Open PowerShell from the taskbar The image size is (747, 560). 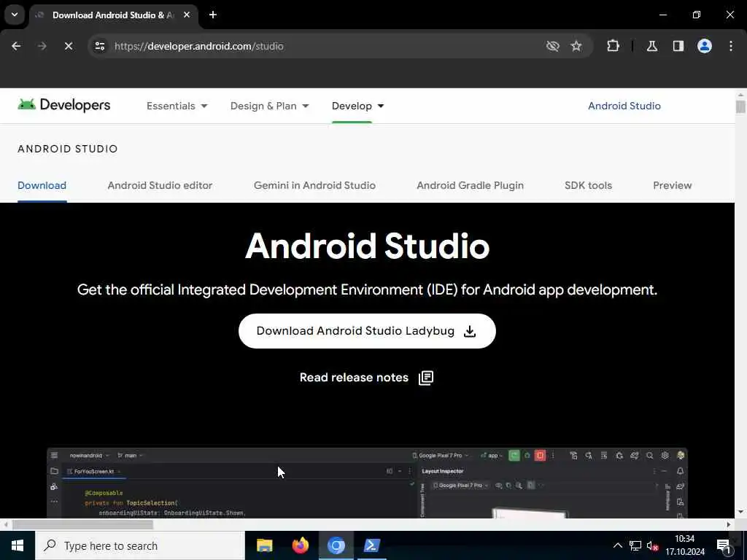(x=371, y=545)
